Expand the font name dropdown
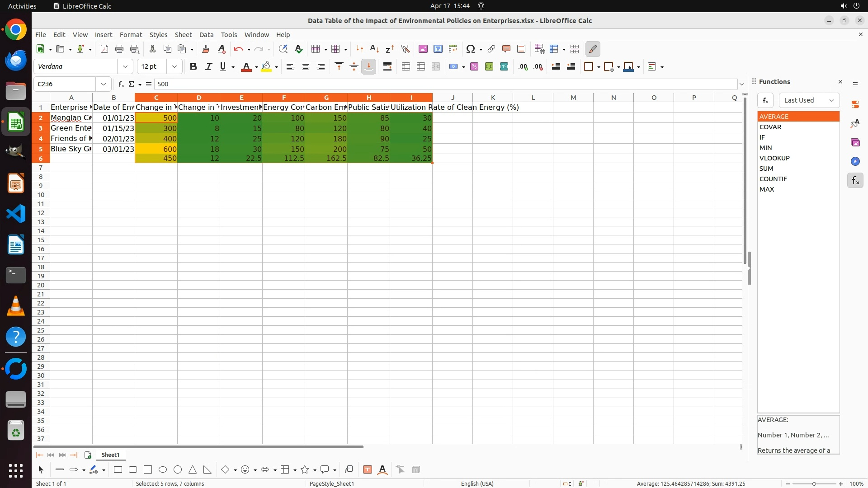The image size is (868, 488). point(125,66)
